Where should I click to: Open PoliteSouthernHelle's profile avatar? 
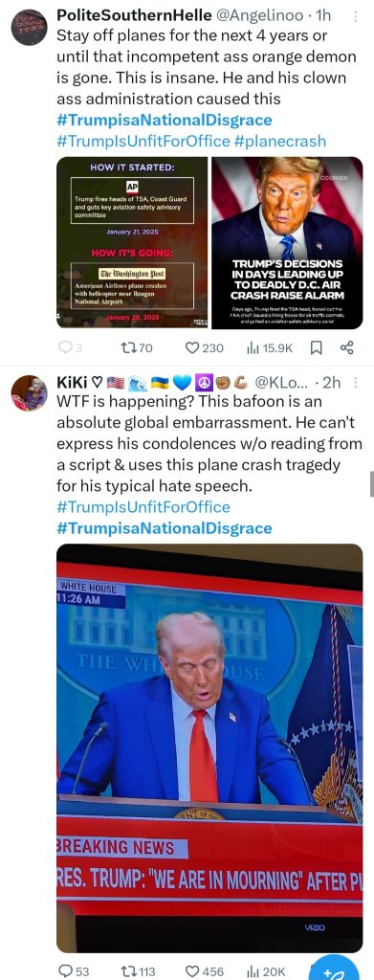click(x=30, y=28)
